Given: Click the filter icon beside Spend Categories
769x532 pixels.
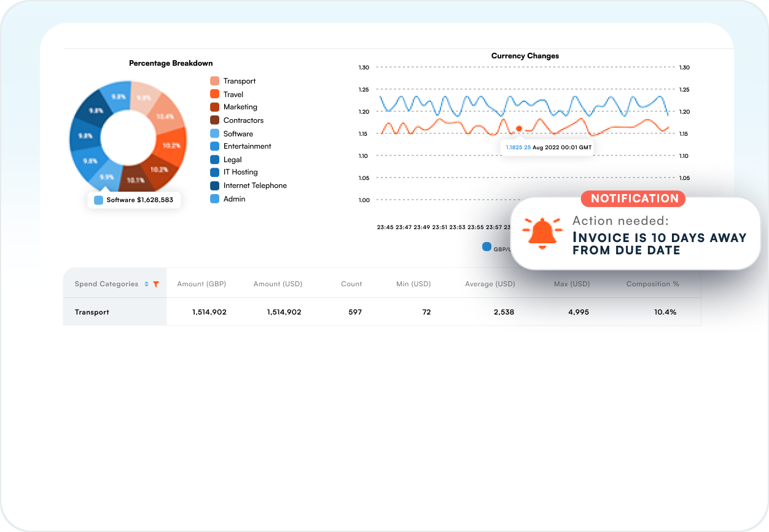Looking at the screenshot, I should (156, 284).
